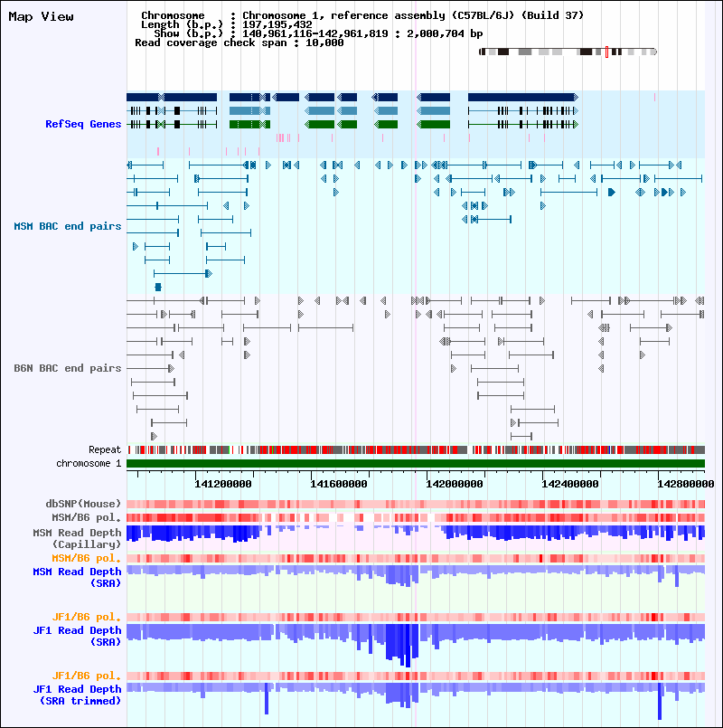The image size is (723, 728).
Task: Click the Read coverage check span value
Action: tap(324, 43)
